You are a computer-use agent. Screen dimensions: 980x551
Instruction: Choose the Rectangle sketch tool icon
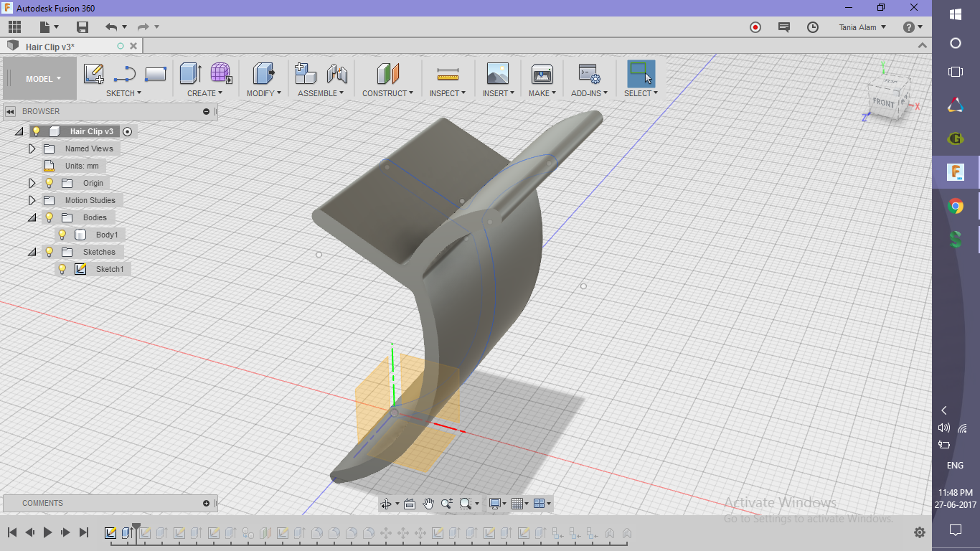[x=156, y=74]
